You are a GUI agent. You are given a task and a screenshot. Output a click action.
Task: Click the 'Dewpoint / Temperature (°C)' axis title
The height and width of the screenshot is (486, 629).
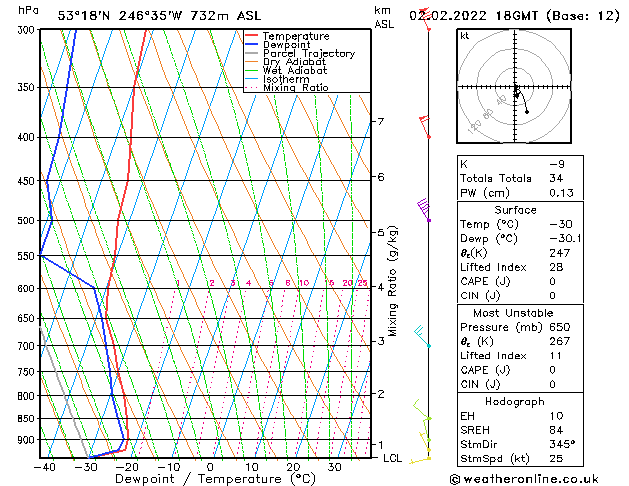(x=215, y=479)
